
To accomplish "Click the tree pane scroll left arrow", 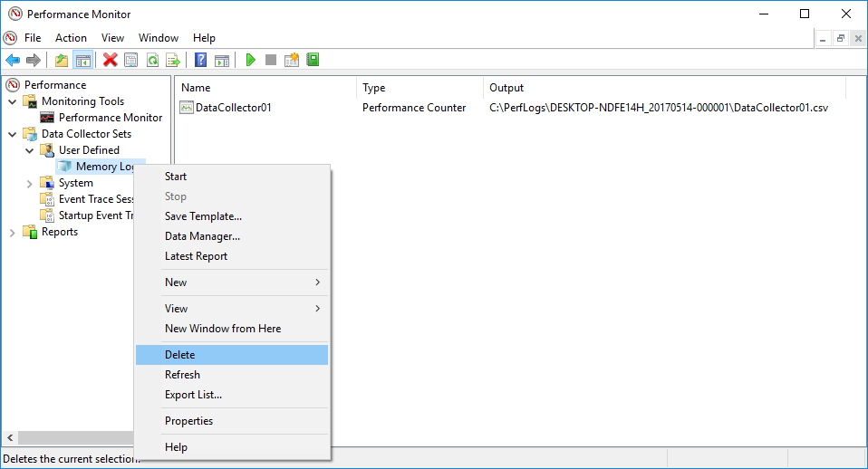I will click(10, 437).
